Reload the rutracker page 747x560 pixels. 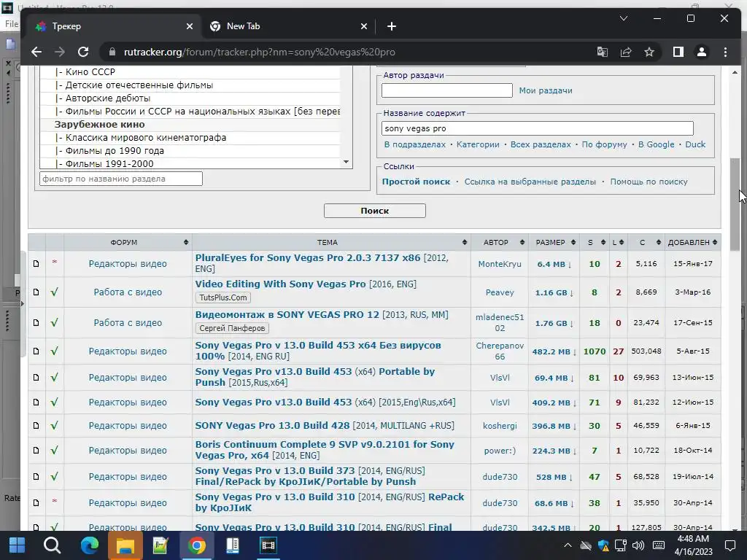83,52
